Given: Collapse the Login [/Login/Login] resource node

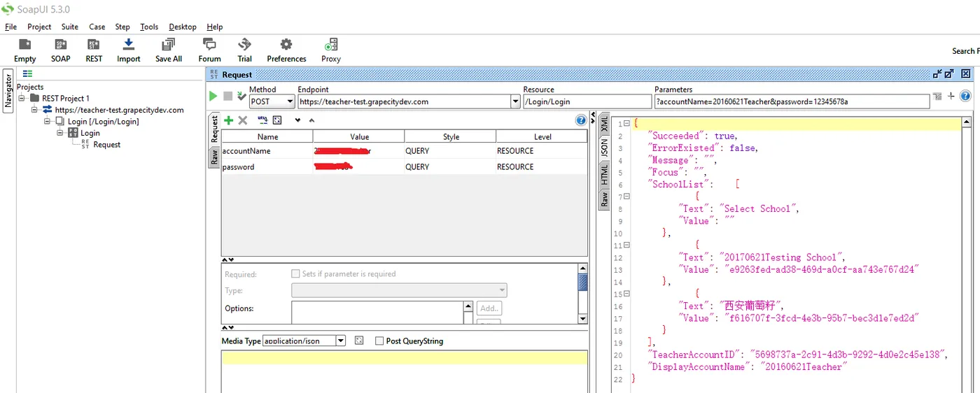Looking at the screenshot, I should click(x=48, y=121).
